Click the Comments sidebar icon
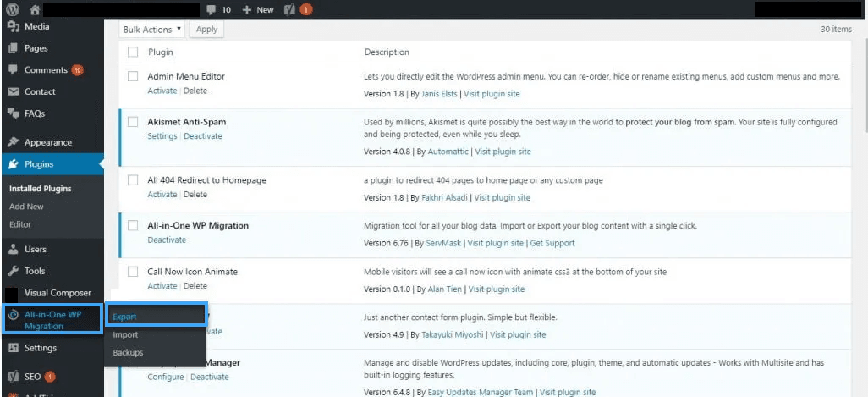 tap(14, 70)
